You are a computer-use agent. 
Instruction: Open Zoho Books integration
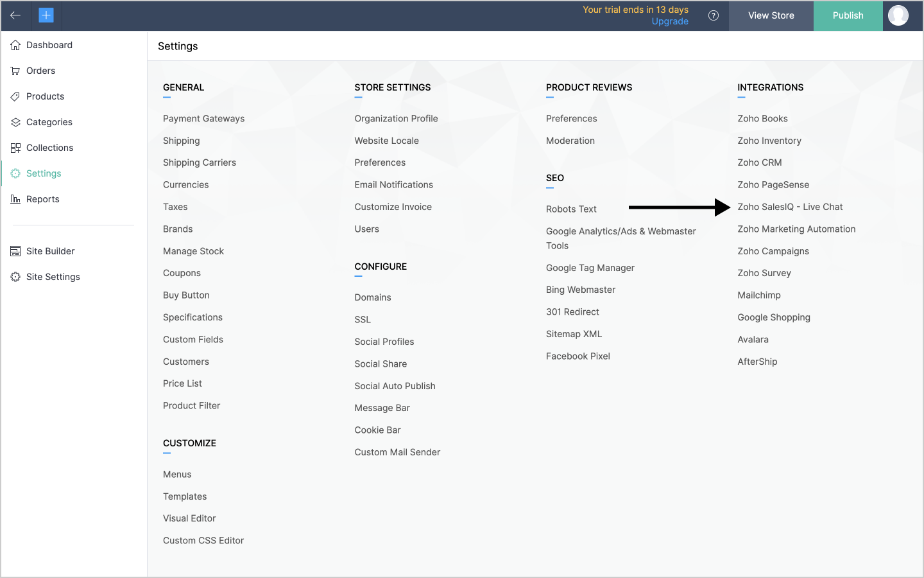click(762, 119)
